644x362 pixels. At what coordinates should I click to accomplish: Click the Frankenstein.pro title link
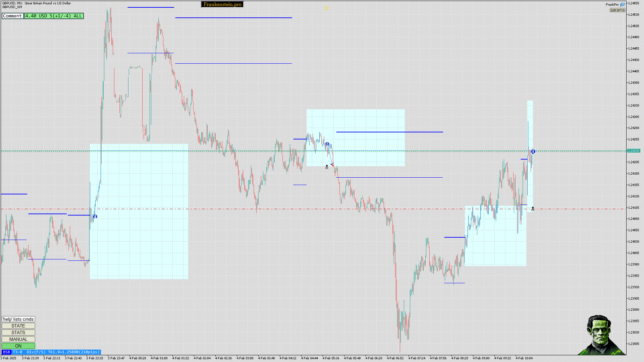(222, 4)
